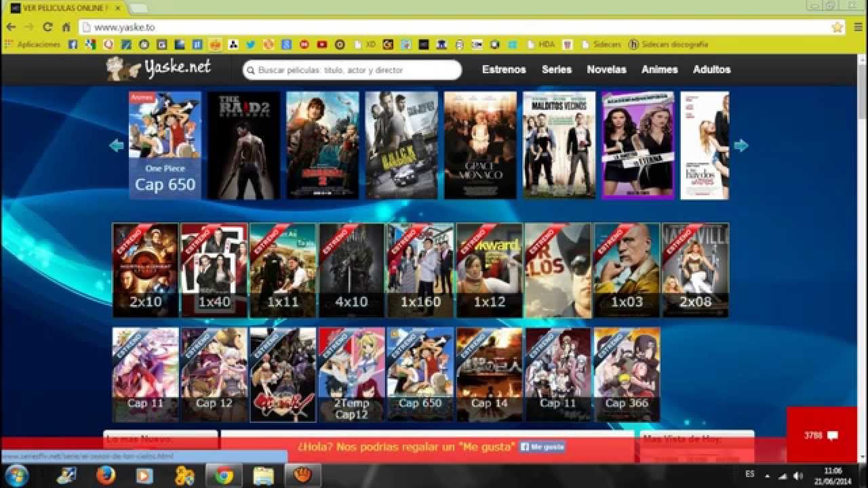Open the XD bookmark folder
868x488 pixels.
(365, 45)
